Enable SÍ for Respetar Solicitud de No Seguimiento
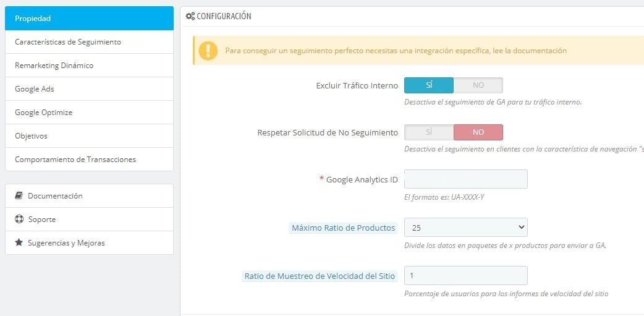644x316 pixels. coord(429,132)
